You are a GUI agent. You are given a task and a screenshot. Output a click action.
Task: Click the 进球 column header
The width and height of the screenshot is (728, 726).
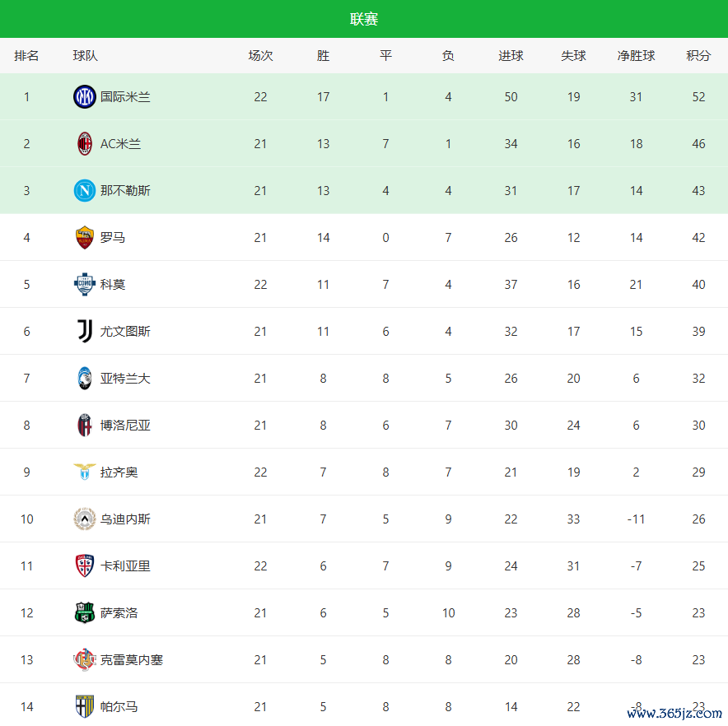(511, 56)
